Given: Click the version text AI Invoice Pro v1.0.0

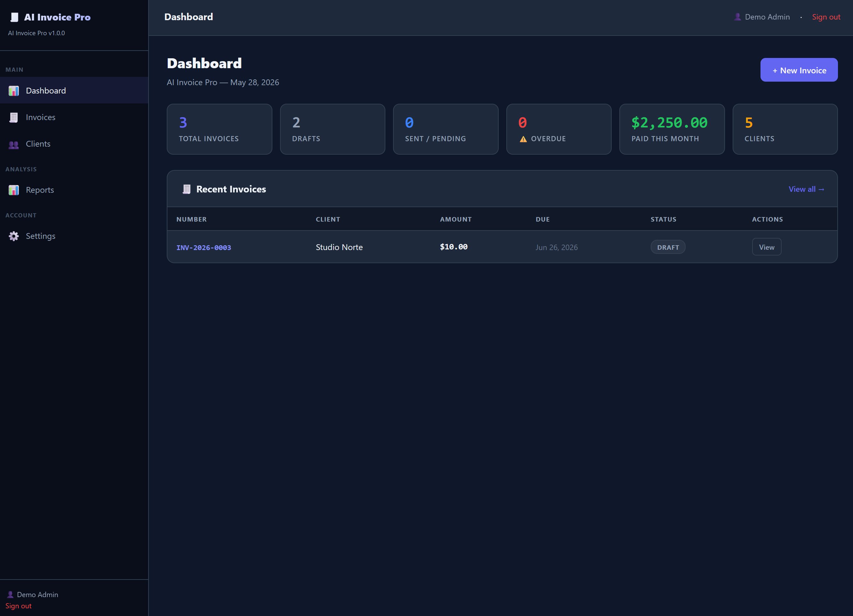Looking at the screenshot, I should (x=36, y=33).
